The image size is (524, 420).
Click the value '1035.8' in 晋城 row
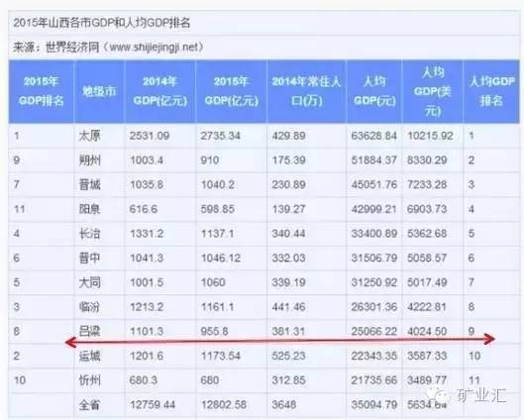(x=147, y=184)
